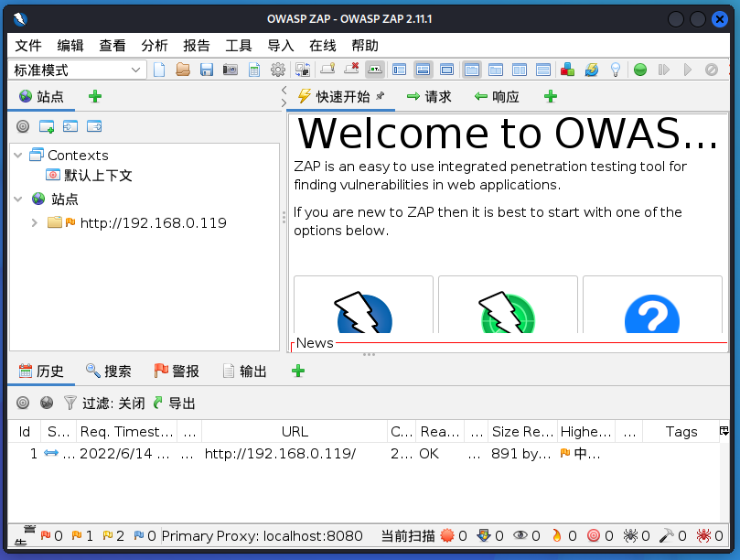Viewport: 740px width, 560px height.
Task: Click the globe link-with-sites icon in history toolbar
Action: tap(47, 403)
